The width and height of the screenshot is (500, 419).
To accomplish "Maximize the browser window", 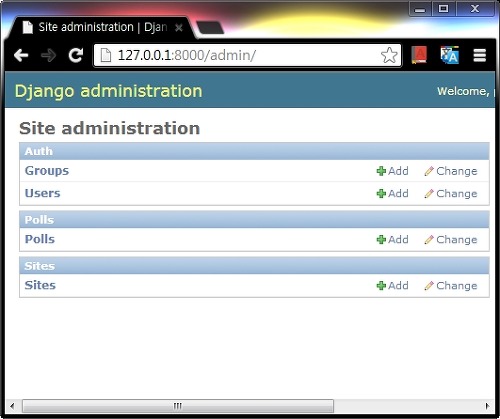I will tap(443, 9).
